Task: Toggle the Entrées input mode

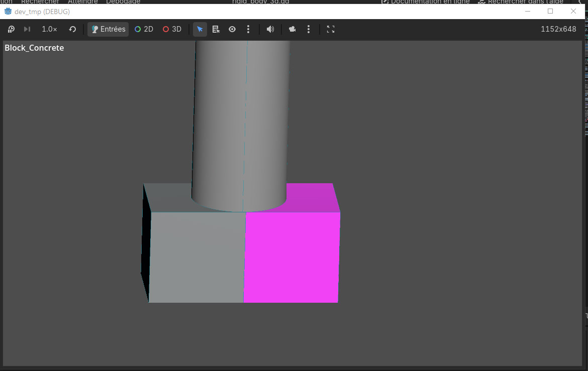Action: (x=108, y=30)
